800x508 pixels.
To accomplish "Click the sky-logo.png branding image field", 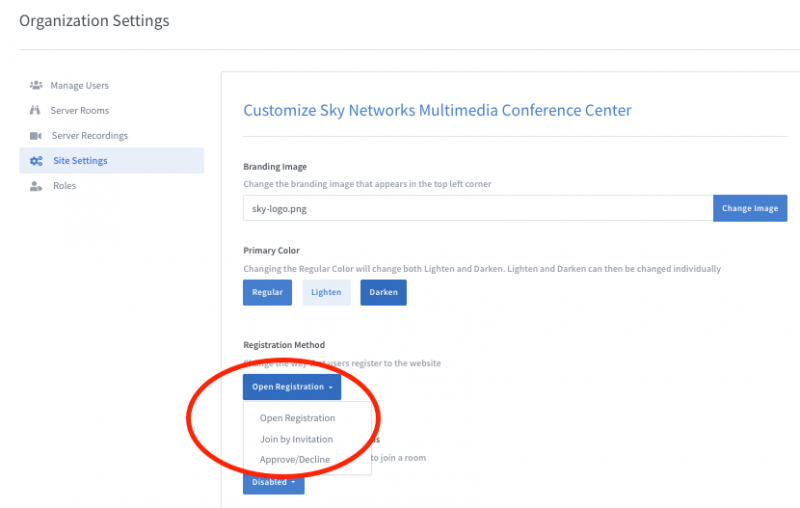I will pyautogui.click(x=478, y=208).
